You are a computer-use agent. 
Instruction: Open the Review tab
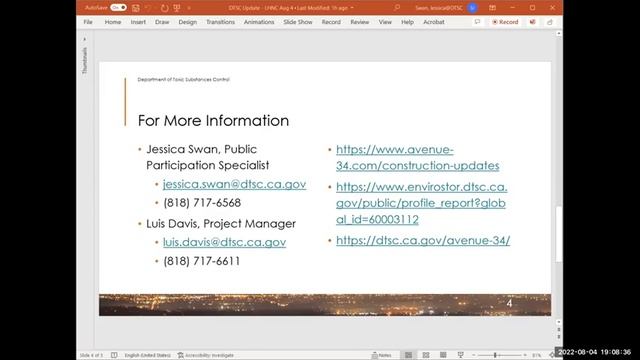pyautogui.click(x=360, y=22)
